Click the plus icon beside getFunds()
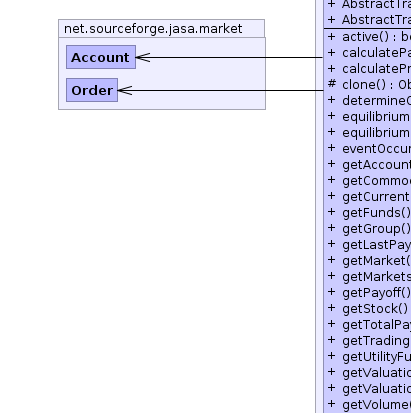This screenshot has width=411, height=413. [332, 212]
